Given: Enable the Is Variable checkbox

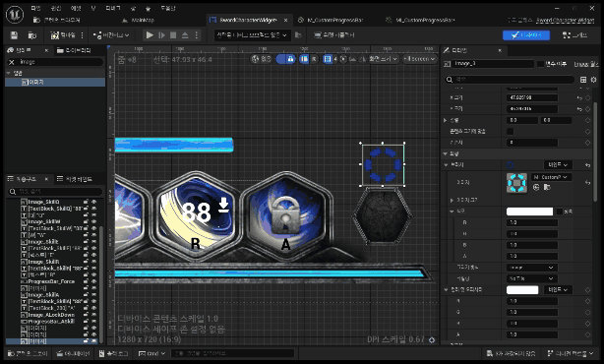Looking at the screenshot, I should pos(540,64).
